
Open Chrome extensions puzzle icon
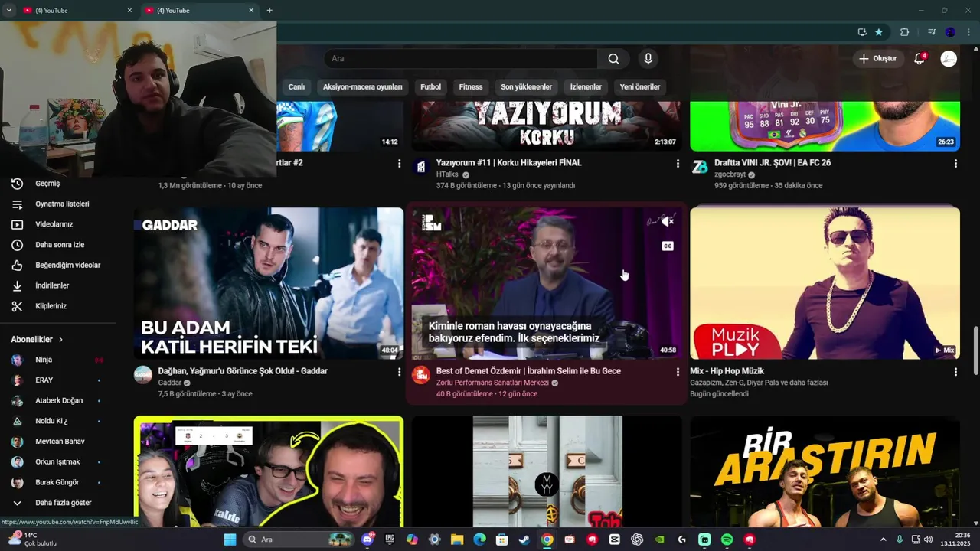pyautogui.click(x=904, y=32)
